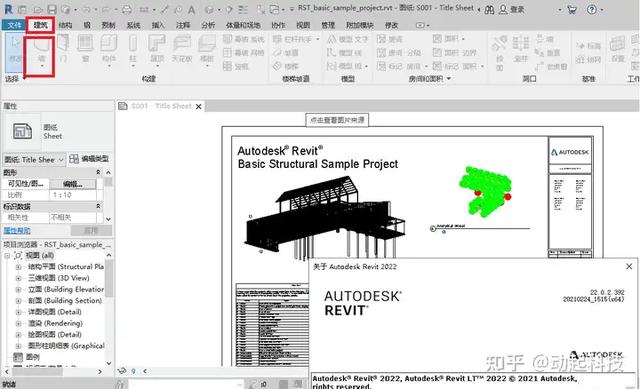640x389 pixels.
Task: Expand the 三维视图 (3D View) tree node
Action: coord(18,278)
